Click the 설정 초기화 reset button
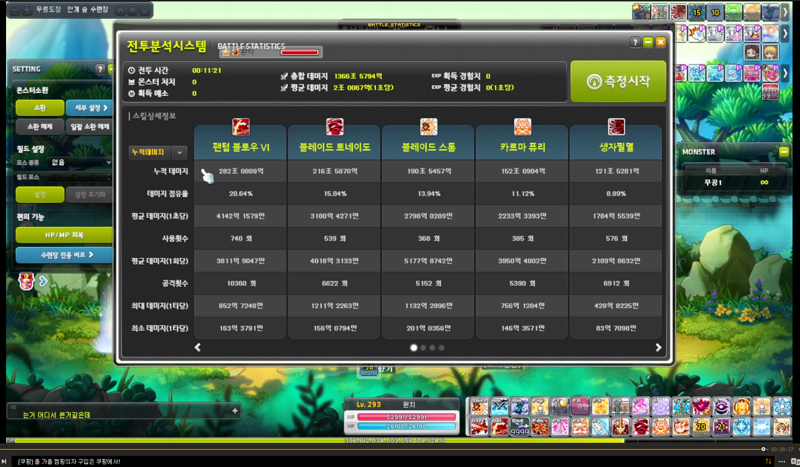 pos(90,194)
